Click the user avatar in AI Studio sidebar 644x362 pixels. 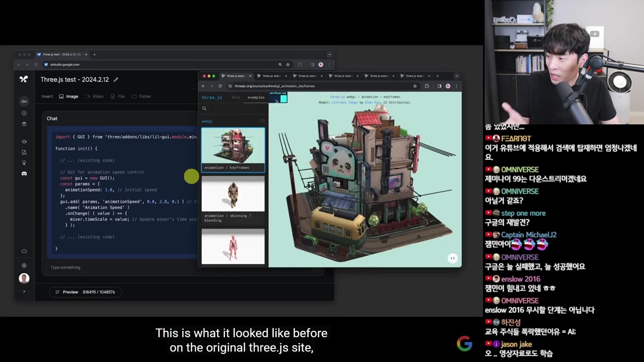(24, 279)
